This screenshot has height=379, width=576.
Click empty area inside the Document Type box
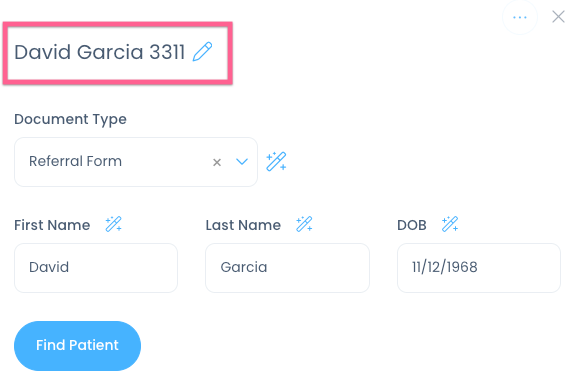(165, 162)
